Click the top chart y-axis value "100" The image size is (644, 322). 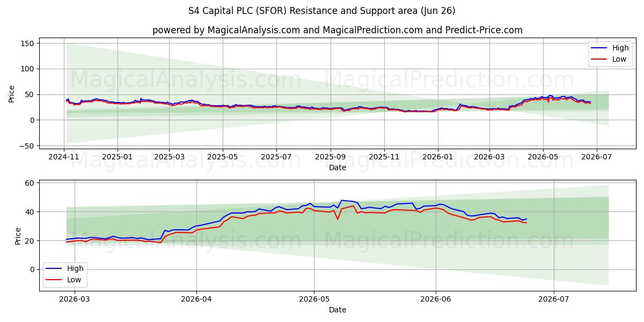[28, 69]
